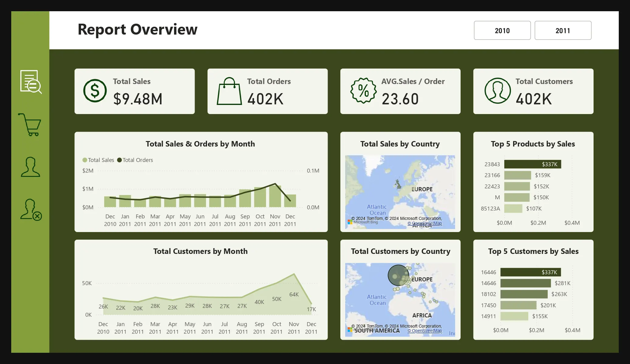Click the large UK bubble on the customers map
Image resolution: width=630 pixels, height=364 pixels.
pos(398,275)
